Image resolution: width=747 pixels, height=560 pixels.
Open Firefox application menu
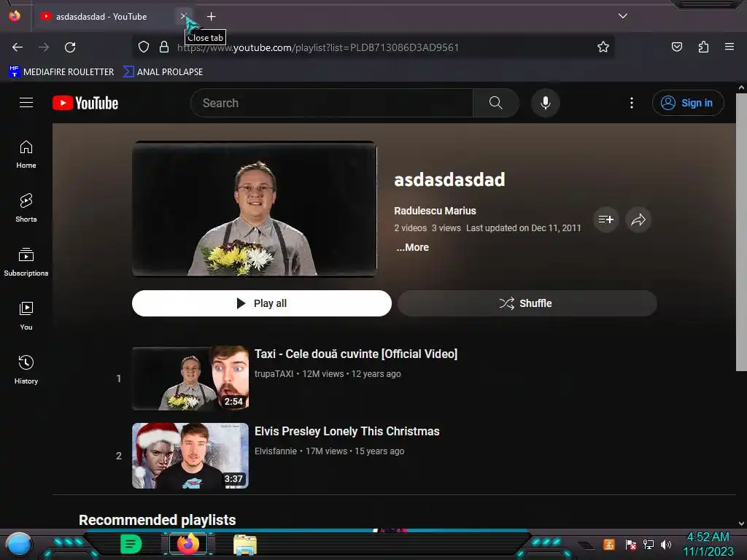click(x=729, y=47)
